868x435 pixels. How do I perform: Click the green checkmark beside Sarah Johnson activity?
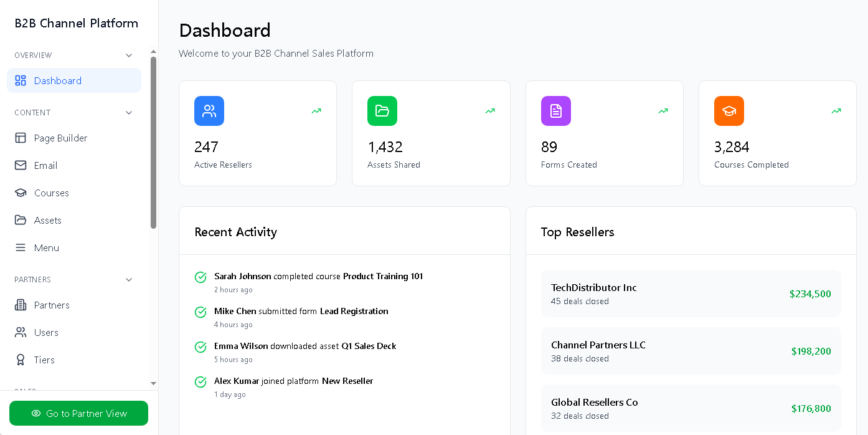(x=200, y=277)
